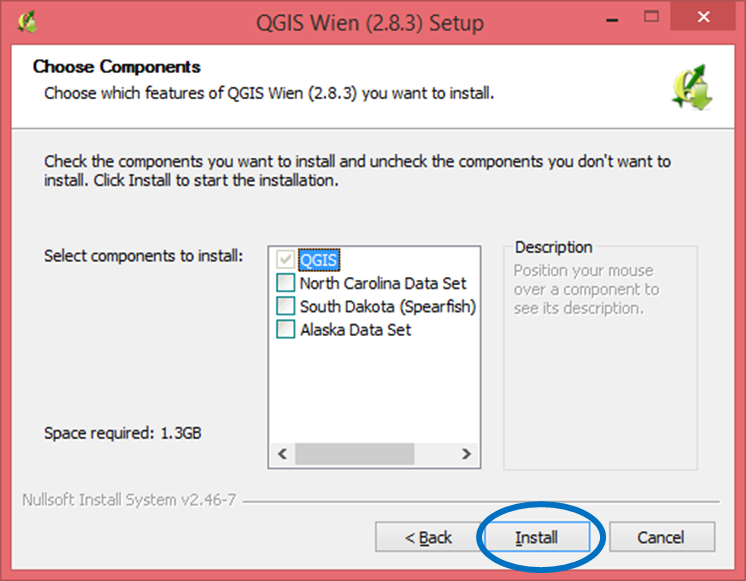The height and width of the screenshot is (581, 746).
Task: Click the component list's right scroll arrow
Action: point(464,454)
